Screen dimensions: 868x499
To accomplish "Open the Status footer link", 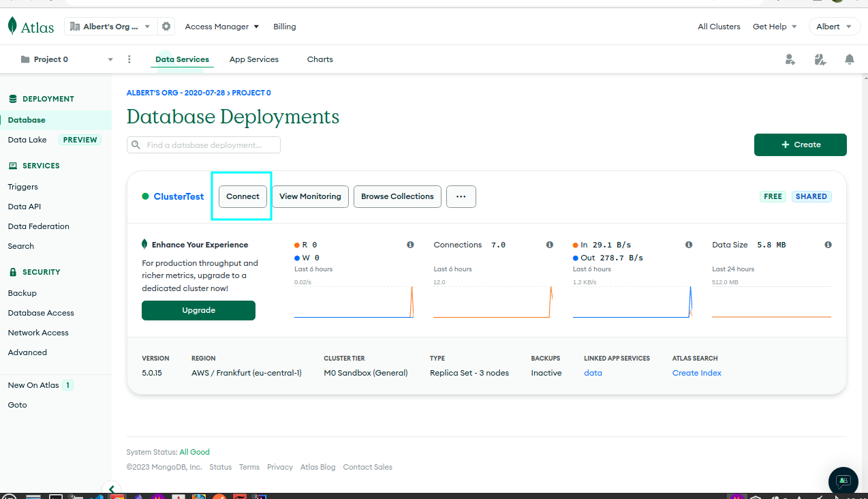I will (221, 467).
